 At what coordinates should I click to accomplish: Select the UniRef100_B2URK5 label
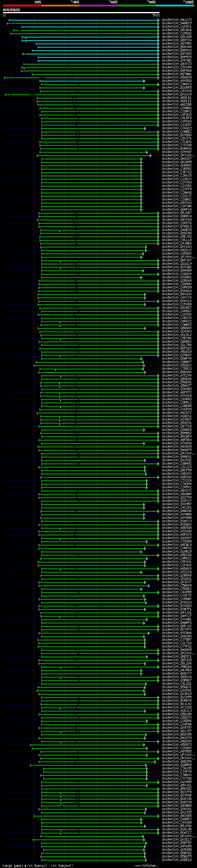click(177, 88)
